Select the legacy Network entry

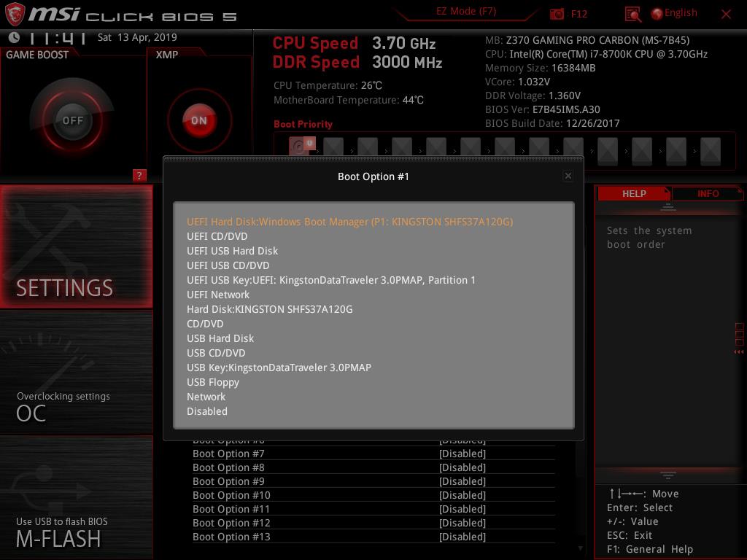click(206, 397)
